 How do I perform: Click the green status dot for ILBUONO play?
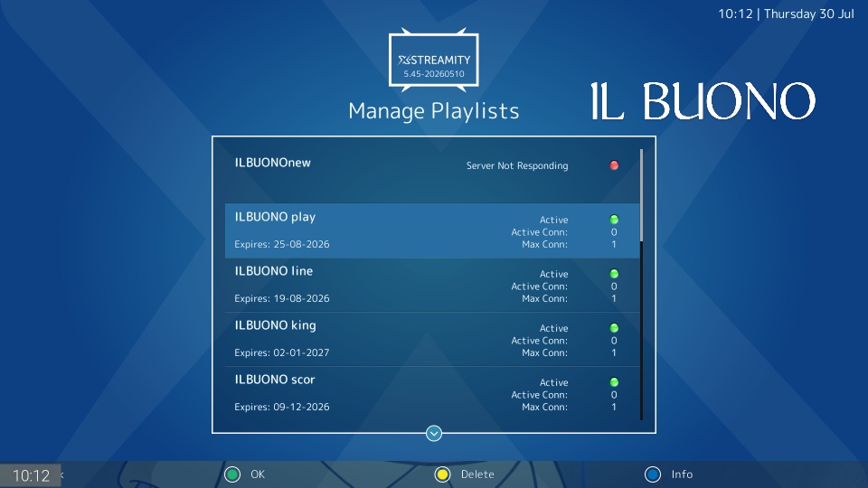pyautogui.click(x=614, y=220)
